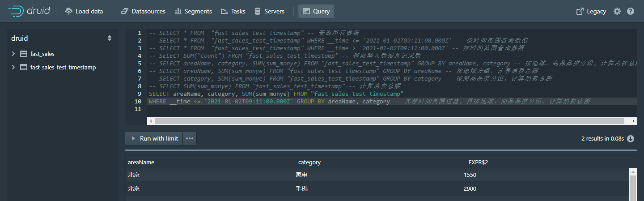Open more run options ellipsis menu
The image size is (644, 201).
pos(190,139)
